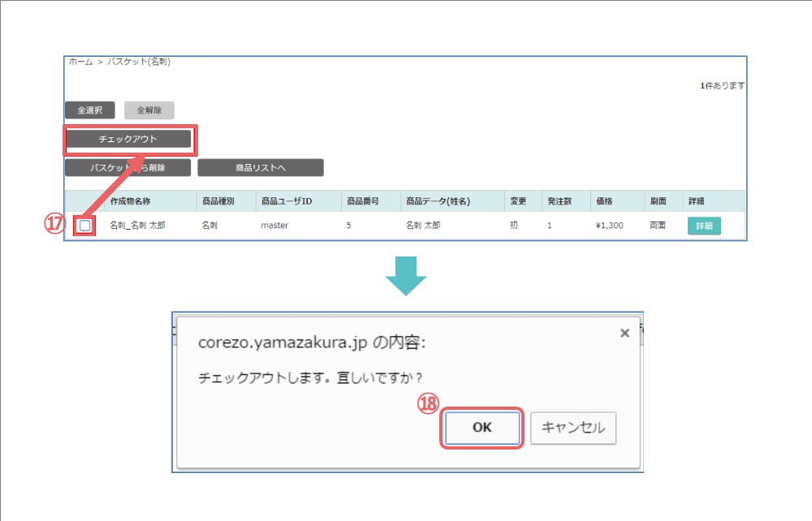Click the チェックアウトします。宜しいですか？ message
Screen dimensions: 812x521
(x=311, y=377)
